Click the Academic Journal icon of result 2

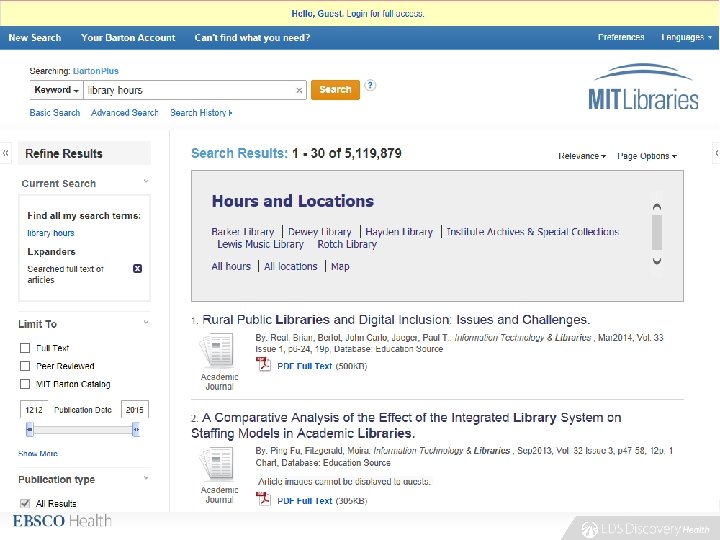point(219,465)
